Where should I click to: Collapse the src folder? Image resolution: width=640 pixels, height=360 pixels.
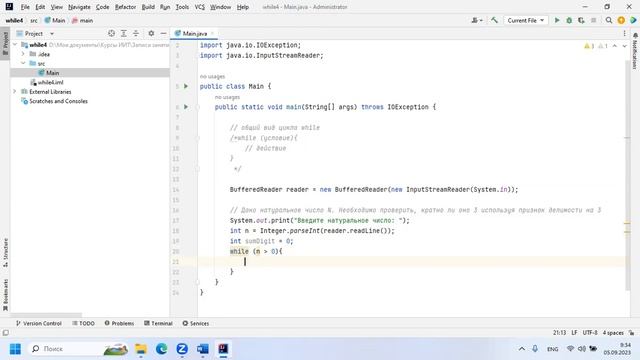[23, 63]
